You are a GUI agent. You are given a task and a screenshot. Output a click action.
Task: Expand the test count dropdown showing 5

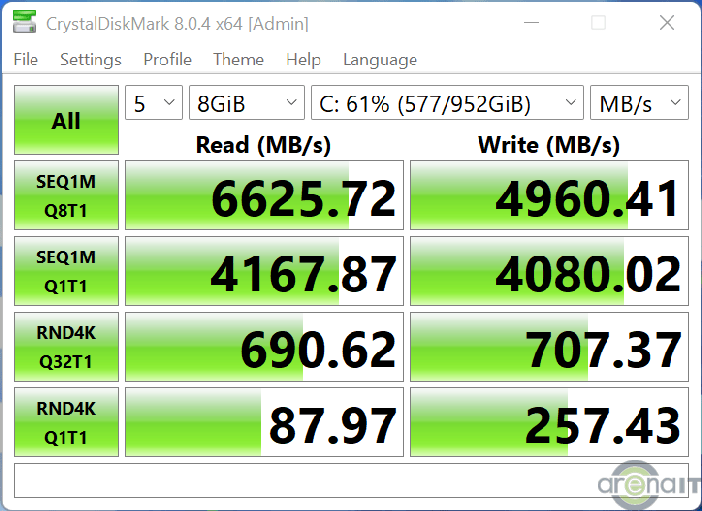click(153, 103)
